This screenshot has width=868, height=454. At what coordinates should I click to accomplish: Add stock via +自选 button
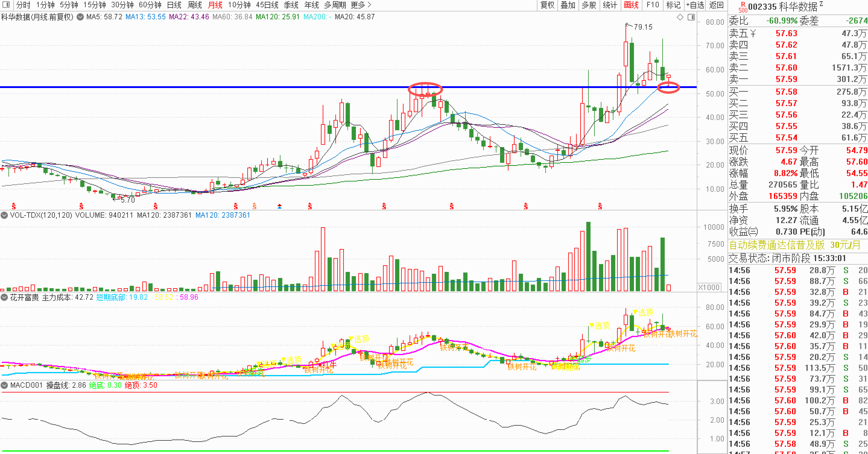[x=695, y=5]
